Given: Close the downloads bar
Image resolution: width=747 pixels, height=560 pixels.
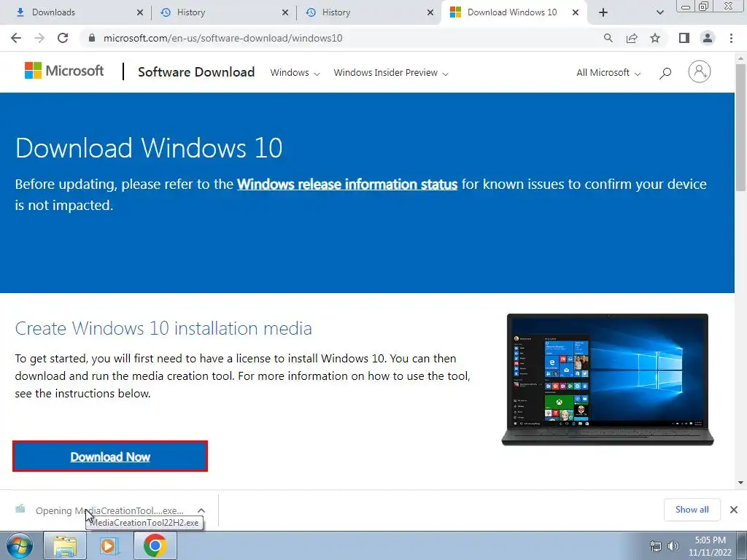Looking at the screenshot, I should coord(734,510).
